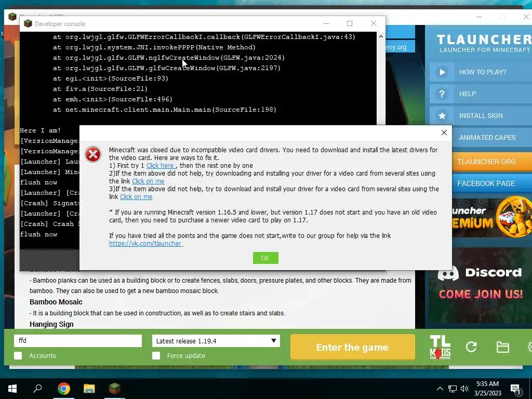Image resolution: width=532 pixels, height=399 pixels.
Task: Minimize the Developer console window
Action: click(326, 23)
